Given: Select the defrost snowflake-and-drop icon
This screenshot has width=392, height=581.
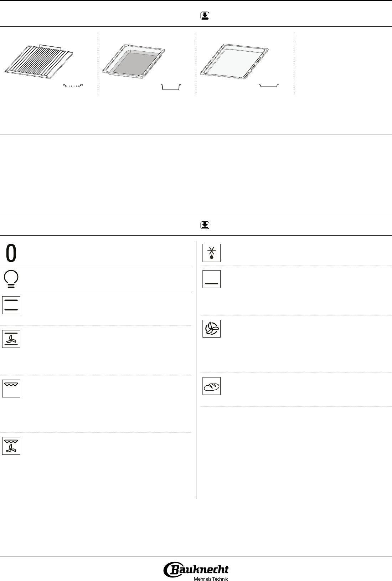Looking at the screenshot, I should [212, 253].
